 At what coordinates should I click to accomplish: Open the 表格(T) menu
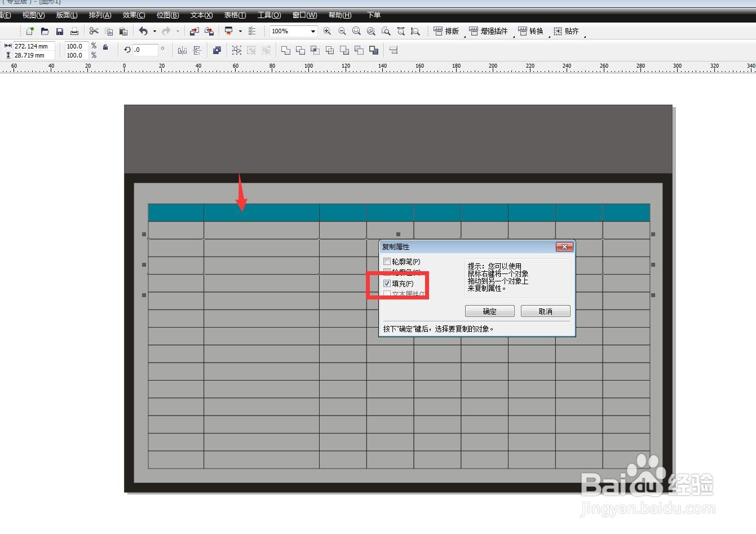[x=235, y=15]
